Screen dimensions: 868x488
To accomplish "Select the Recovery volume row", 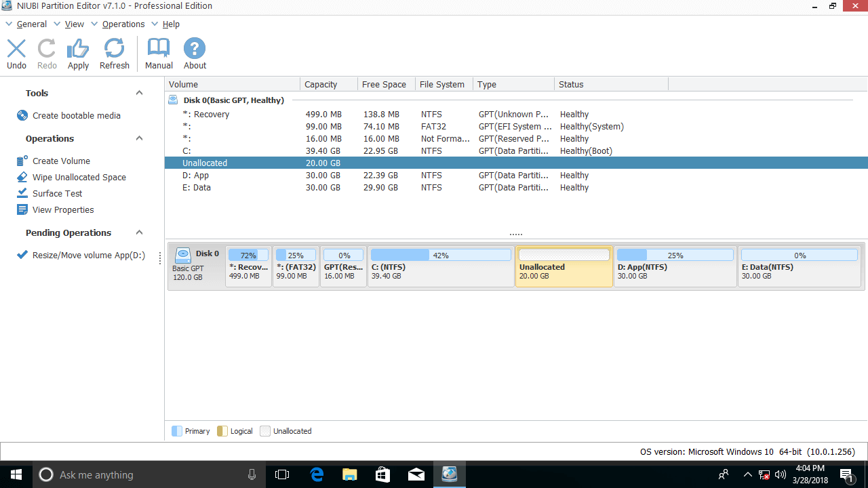I will [516, 114].
